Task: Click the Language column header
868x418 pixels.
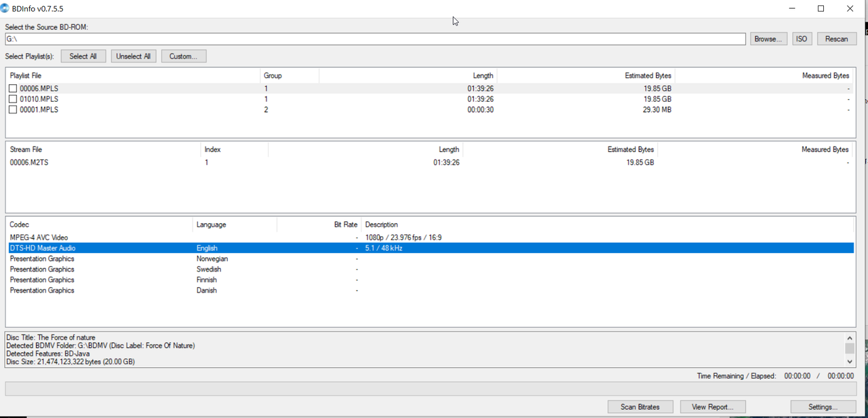Action: [235, 225]
